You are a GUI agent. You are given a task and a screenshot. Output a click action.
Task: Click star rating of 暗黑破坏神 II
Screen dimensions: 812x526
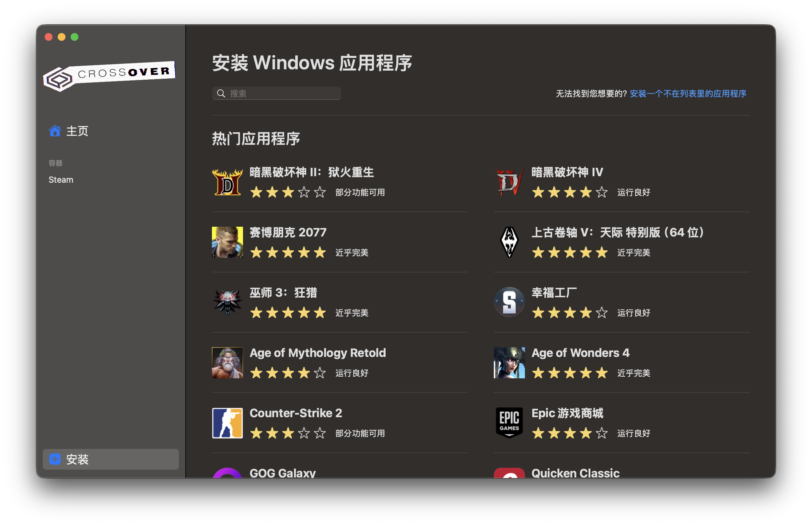tap(288, 192)
